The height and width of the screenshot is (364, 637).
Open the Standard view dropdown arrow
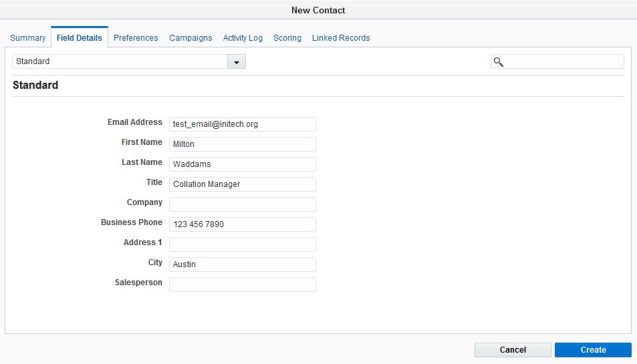[237, 61]
